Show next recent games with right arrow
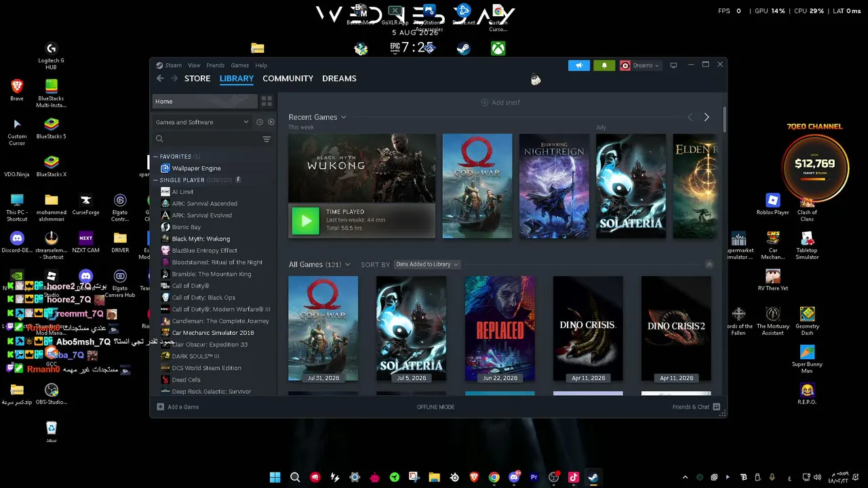 [x=707, y=117]
